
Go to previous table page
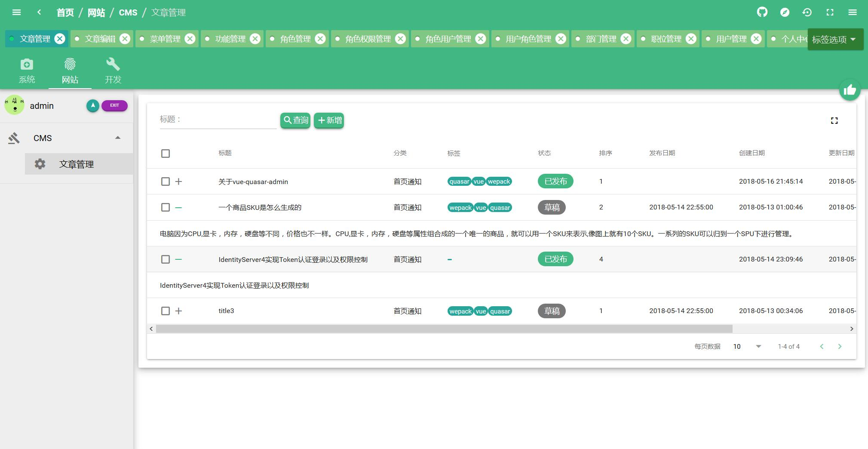[x=822, y=346]
